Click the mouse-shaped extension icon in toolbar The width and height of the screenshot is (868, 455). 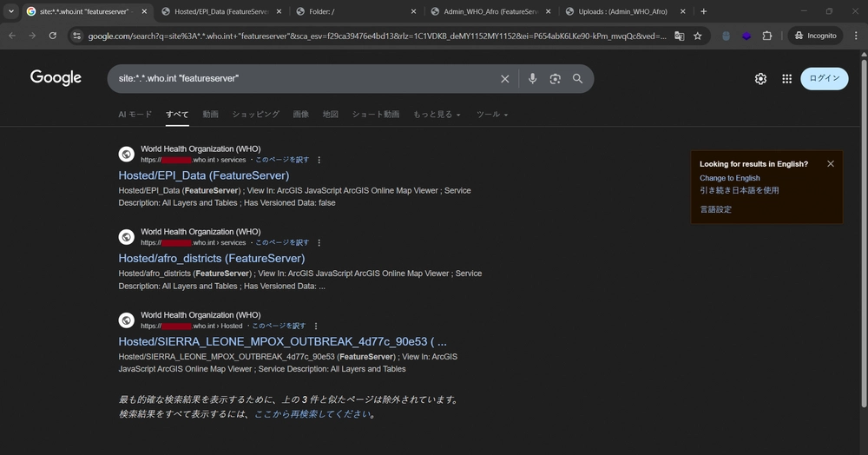click(726, 36)
